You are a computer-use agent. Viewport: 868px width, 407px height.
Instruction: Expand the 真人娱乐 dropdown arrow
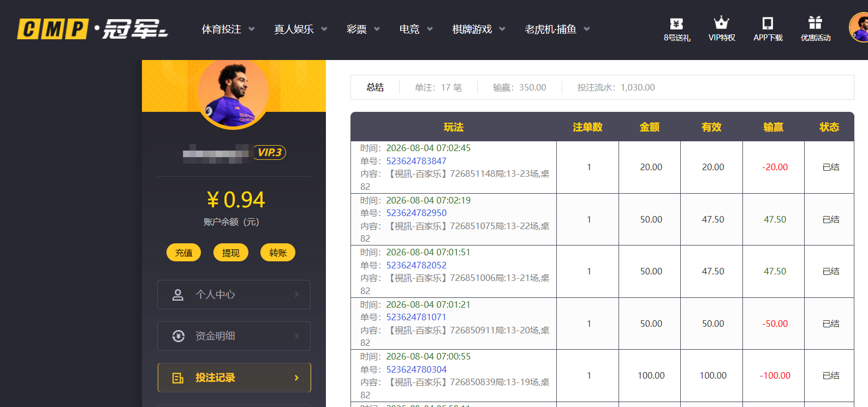click(324, 29)
